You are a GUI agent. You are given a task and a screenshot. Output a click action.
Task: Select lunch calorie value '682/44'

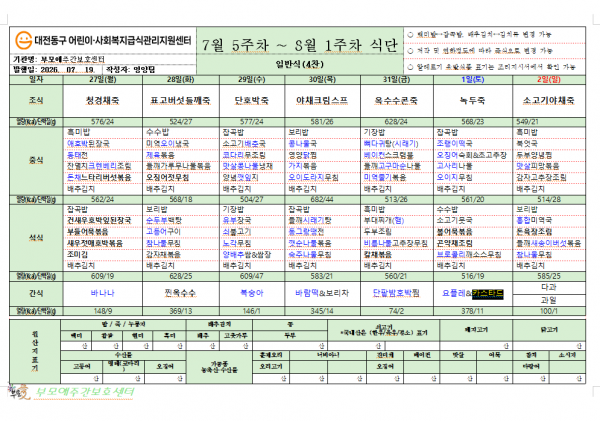pyautogui.click(x=322, y=200)
